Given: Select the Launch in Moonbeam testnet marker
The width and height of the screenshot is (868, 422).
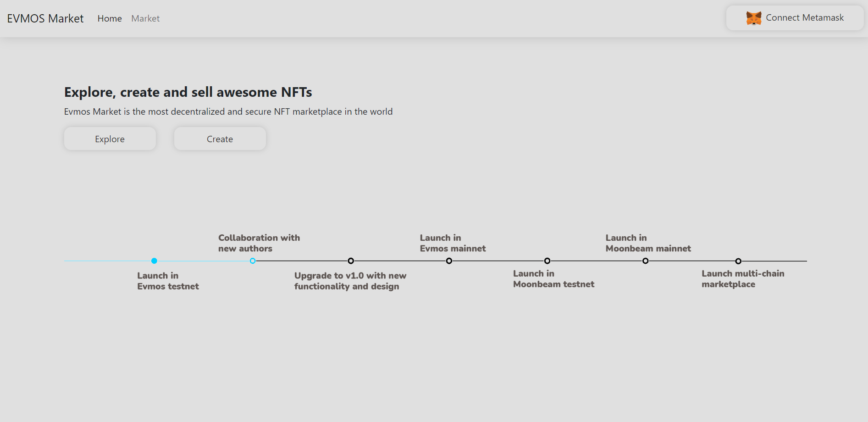Looking at the screenshot, I should tap(547, 261).
